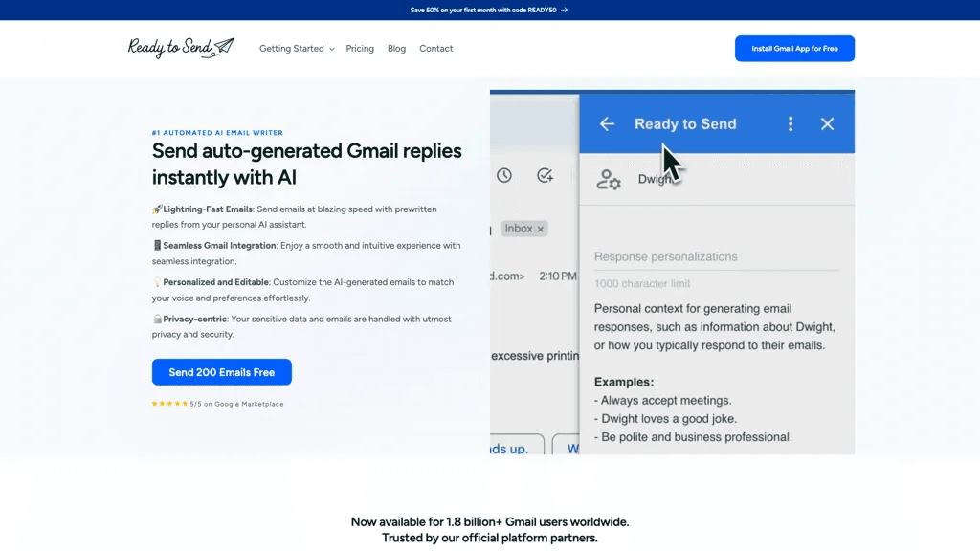The height and width of the screenshot is (551, 980).
Task: Click the person settings icon beside Dwight
Action: 608,179
